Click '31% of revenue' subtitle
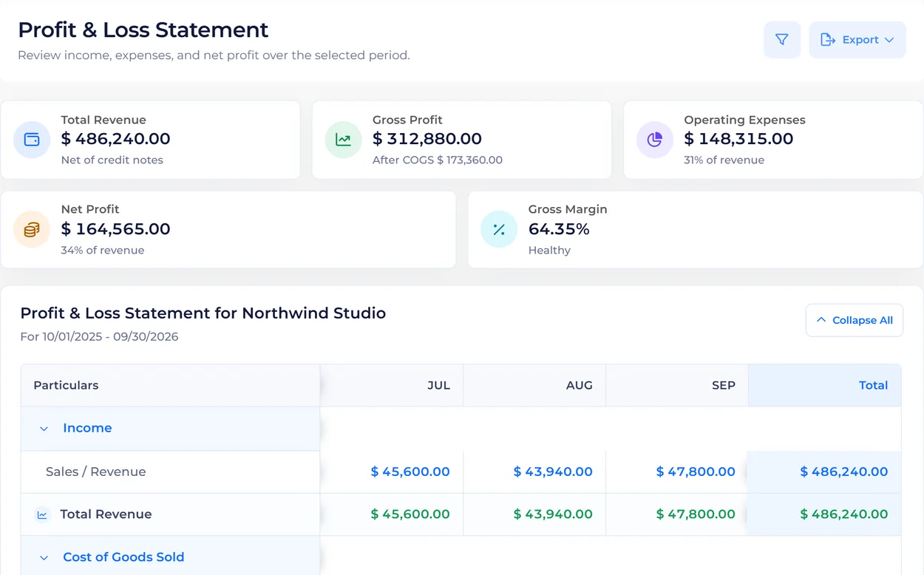This screenshot has height=575, width=924. [724, 160]
